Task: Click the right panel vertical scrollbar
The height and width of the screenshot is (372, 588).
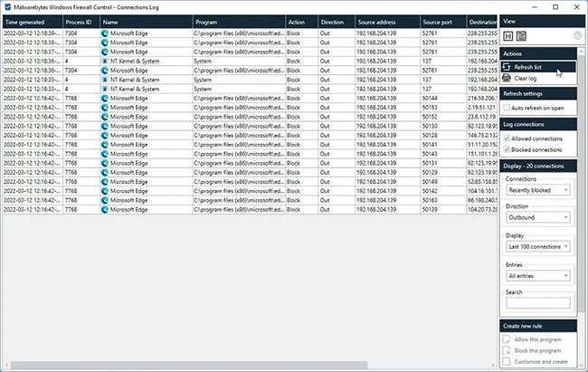Action: [x=582, y=184]
